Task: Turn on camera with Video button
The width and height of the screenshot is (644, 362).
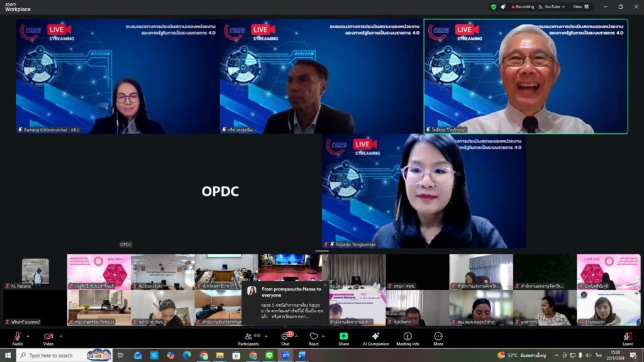Action: (48, 338)
